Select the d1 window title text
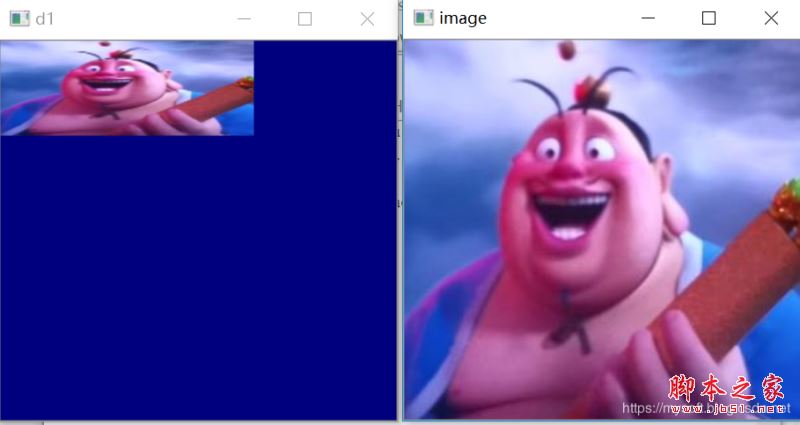The height and width of the screenshot is (425, 800). (45, 19)
